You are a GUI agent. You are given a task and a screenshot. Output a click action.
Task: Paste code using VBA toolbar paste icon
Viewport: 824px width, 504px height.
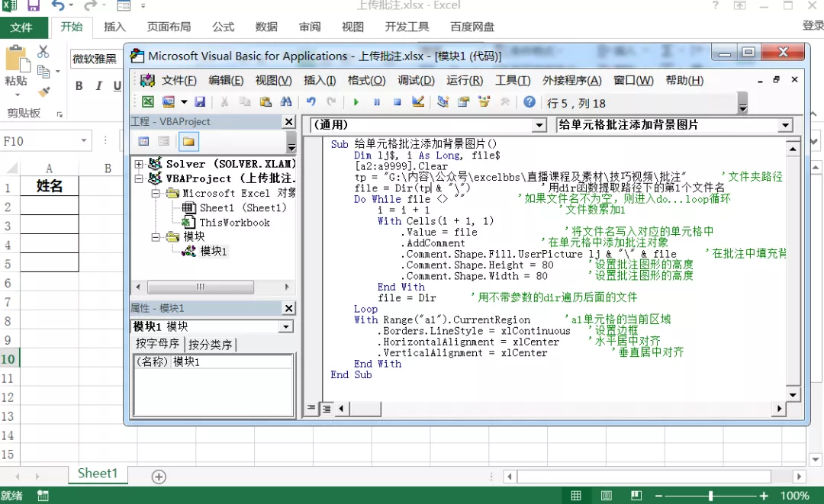[x=266, y=102]
